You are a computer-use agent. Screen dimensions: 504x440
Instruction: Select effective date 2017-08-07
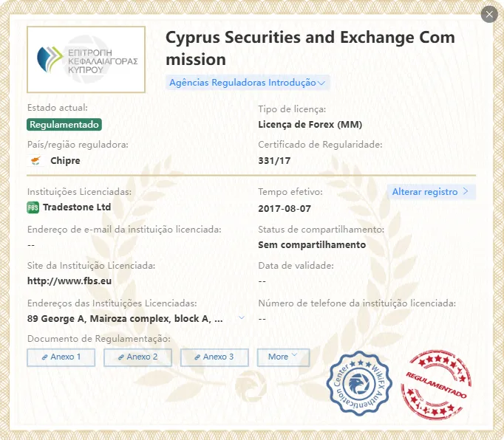[x=285, y=209]
